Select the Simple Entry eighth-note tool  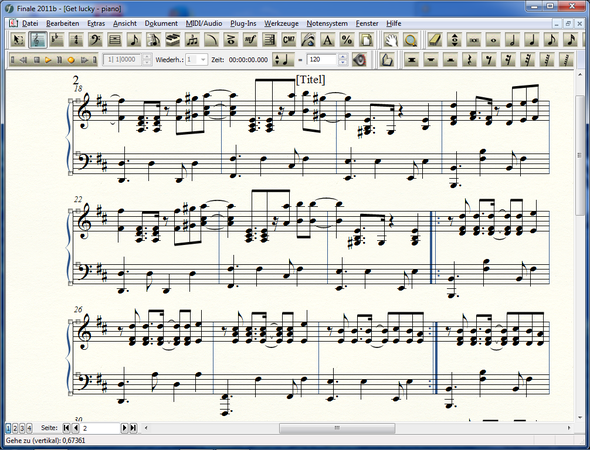click(x=134, y=40)
